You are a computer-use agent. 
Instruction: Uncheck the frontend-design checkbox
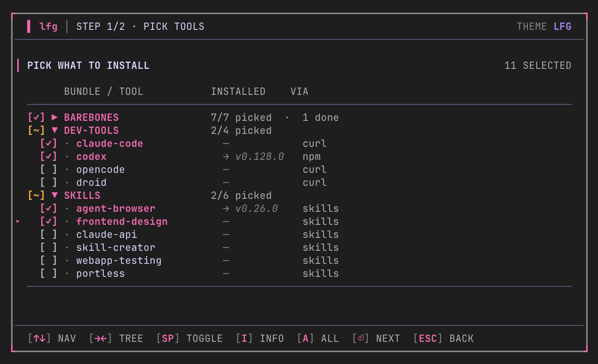pyautogui.click(x=49, y=221)
